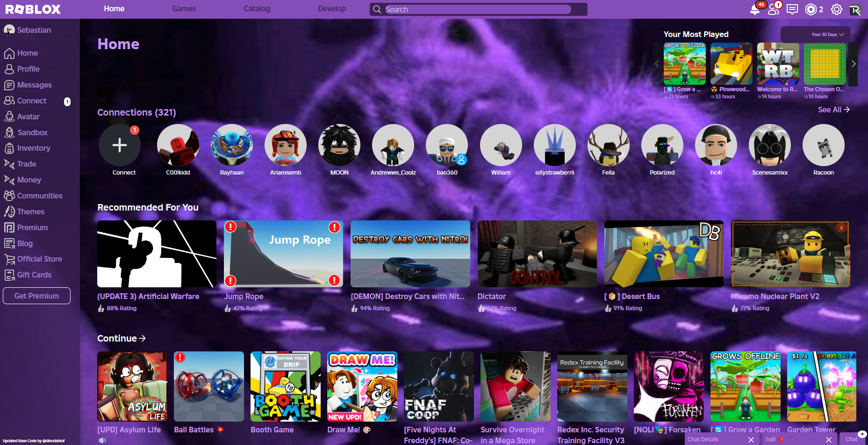Open bao360's connection avatar
This screenshot has width=868, height=445.
coord(447,145)
